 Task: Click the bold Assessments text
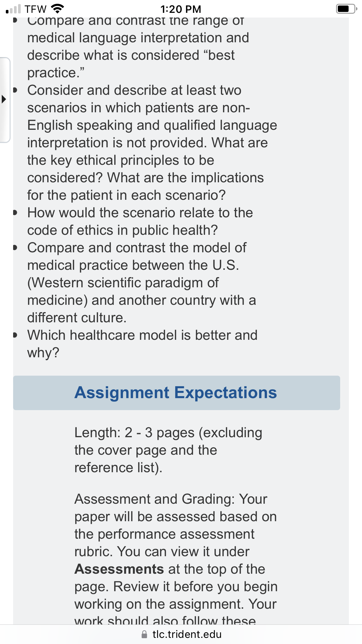[x=119, y=569]
